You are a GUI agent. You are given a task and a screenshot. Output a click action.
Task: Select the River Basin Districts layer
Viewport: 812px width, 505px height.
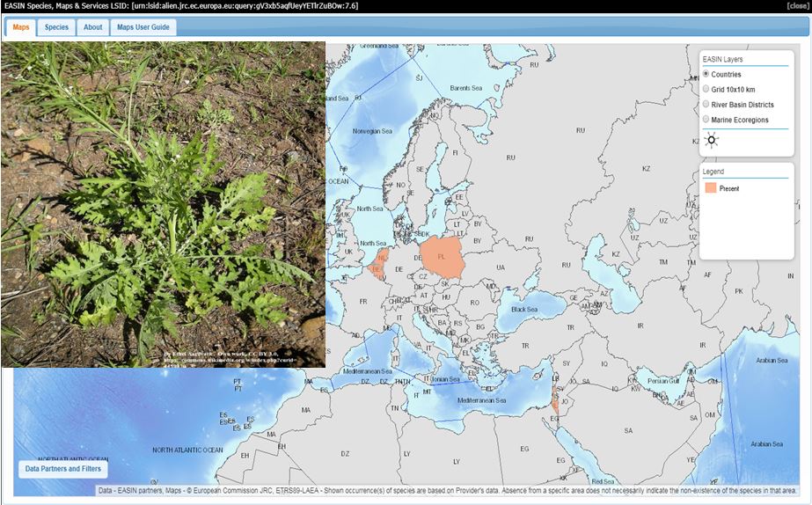tap(706, 104)
